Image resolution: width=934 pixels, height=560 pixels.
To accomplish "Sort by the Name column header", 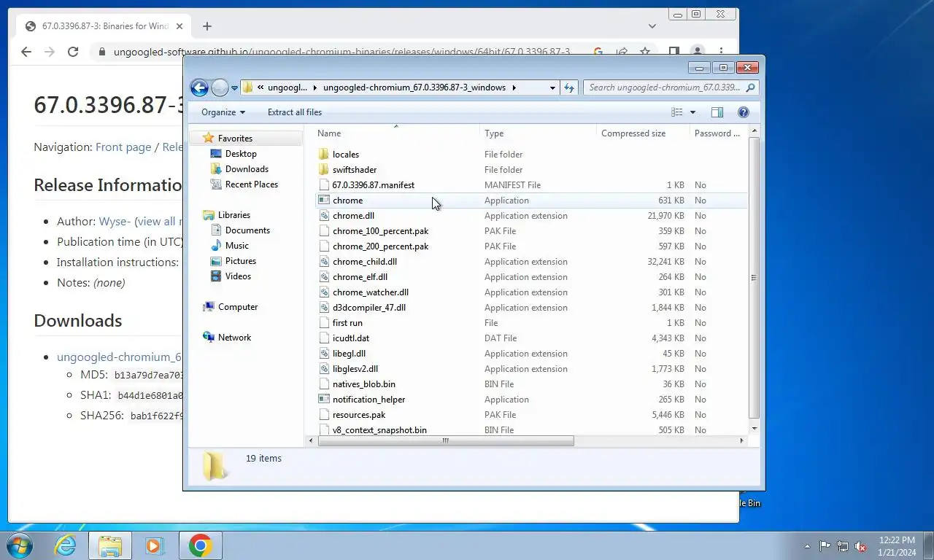I will click(396, 133).
